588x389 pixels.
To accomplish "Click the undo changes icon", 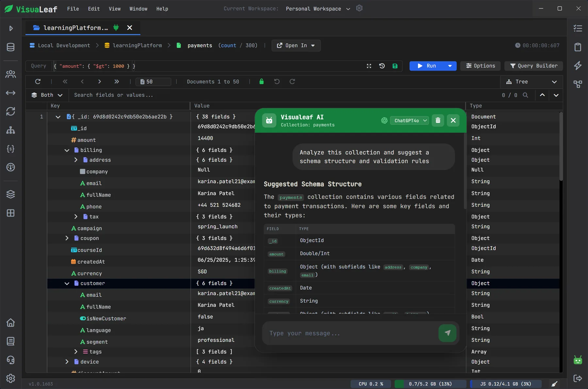I will 277,82.
